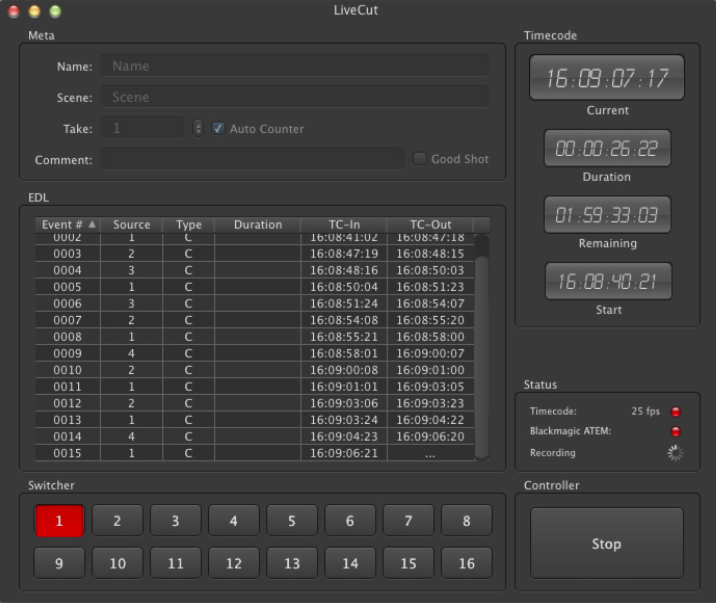
Task: Select switcher input 12
Action: pos(234,563)
